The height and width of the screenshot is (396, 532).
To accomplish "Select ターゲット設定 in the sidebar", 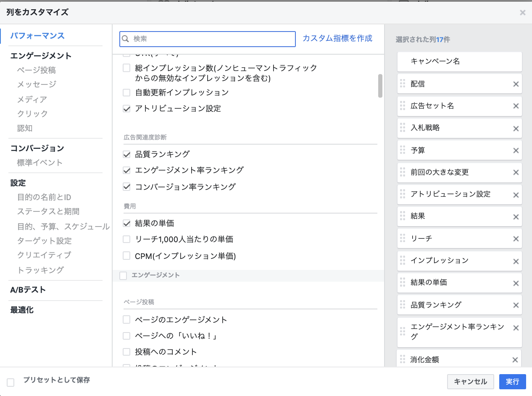I will pos(44,241).
